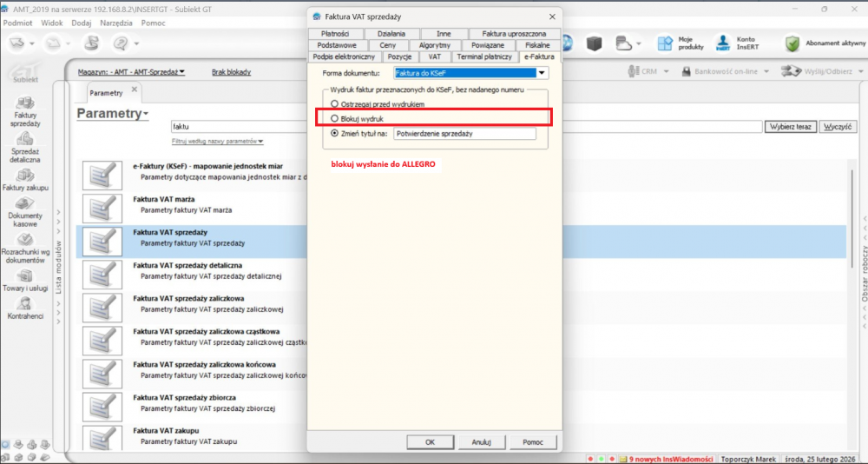Click Wybierz teraz button
This screenshot has height=464, width=868.
pos(791,127)
